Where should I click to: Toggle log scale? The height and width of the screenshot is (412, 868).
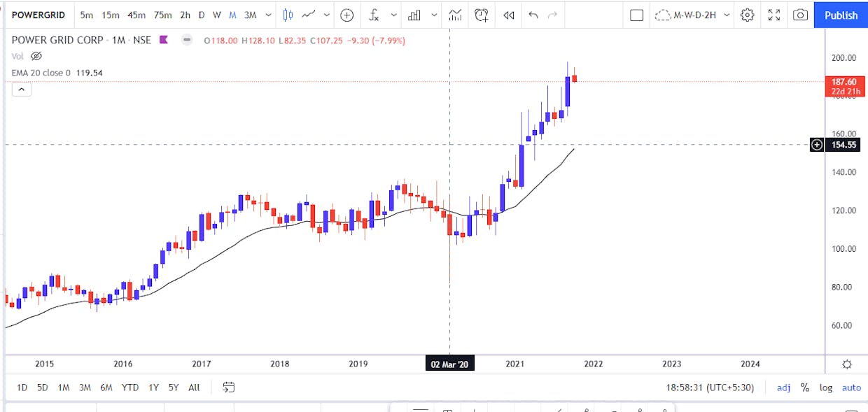pos(826,388)
